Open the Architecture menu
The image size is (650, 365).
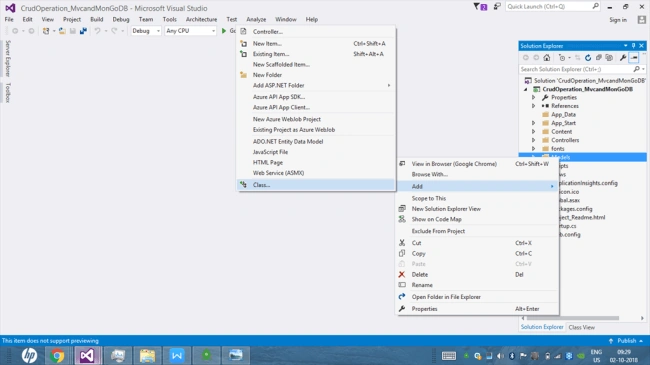click(x=201, y=19)
